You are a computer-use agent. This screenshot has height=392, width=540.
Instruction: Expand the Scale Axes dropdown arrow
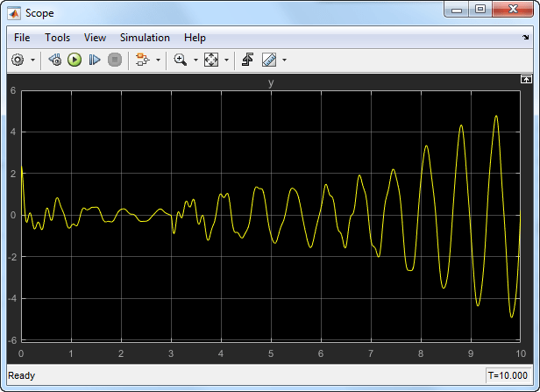click(226, 61)
